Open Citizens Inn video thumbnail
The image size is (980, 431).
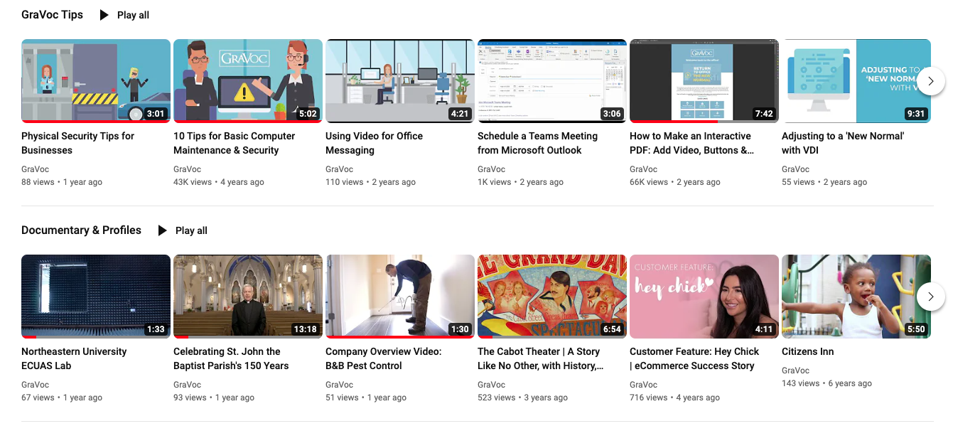pos(856,297)
